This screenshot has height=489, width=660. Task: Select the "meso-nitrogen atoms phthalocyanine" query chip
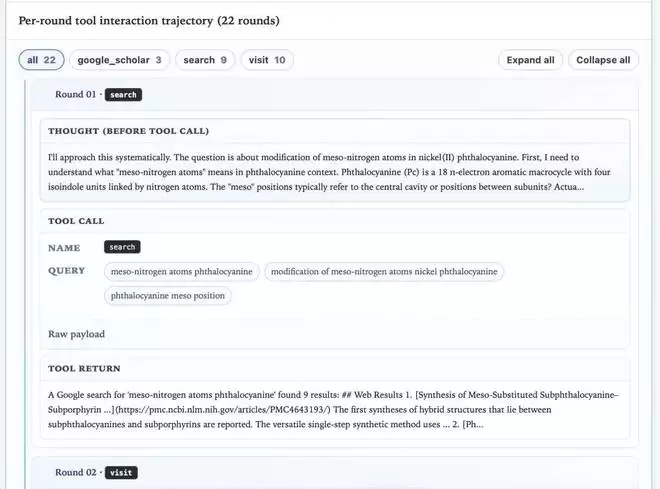[182, 271]
